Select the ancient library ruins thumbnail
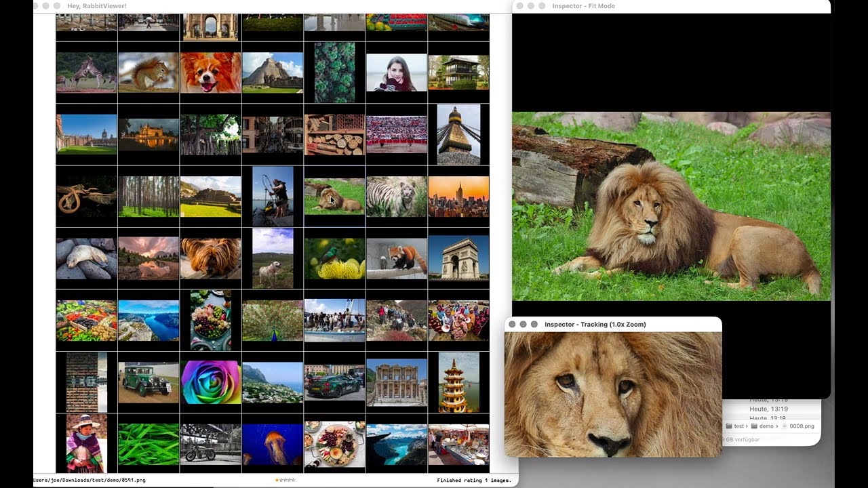This screenshot has height=488, width=868. (397, 382)
